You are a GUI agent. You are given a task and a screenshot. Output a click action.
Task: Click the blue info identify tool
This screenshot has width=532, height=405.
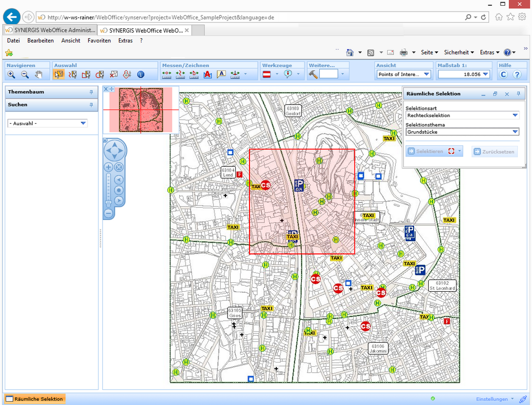tap(140, 74)
